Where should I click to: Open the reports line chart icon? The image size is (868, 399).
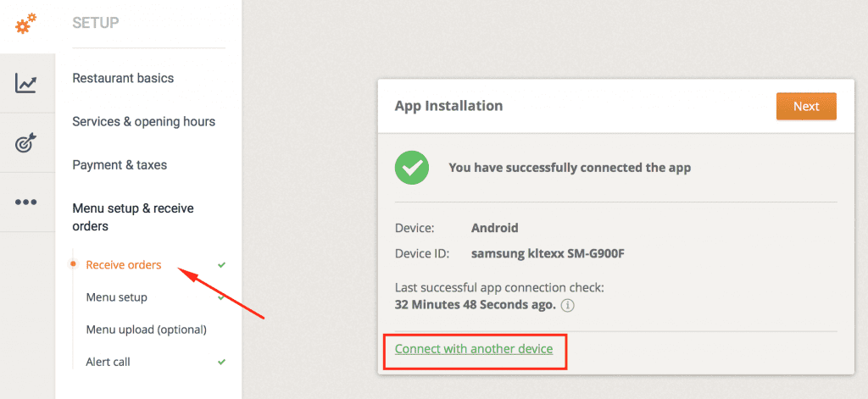pos(26,83)
